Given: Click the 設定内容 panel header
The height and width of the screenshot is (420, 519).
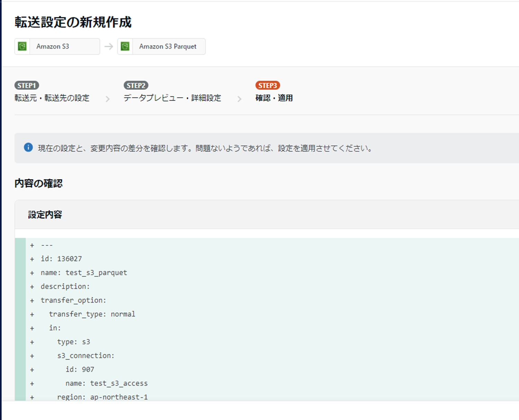Looking at the screenshot, I should [267, 215].
